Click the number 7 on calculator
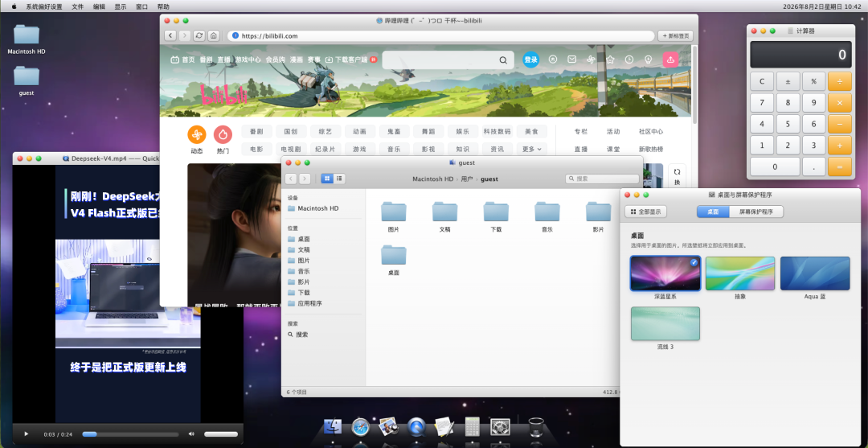 click(x=762, y=102)
